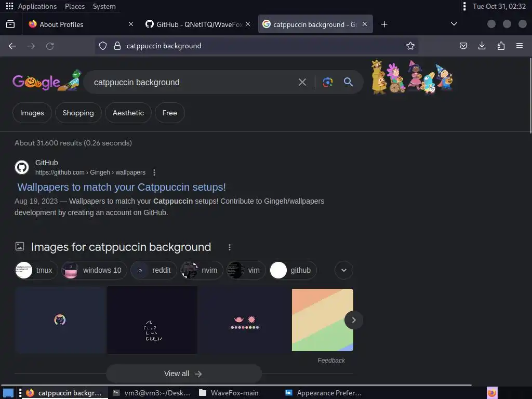The image size is (532, 399).
Task: Switch to the GitHub QNetITQ/WaveFox tab
Action: pyautogui.click(x=199, y=24)
